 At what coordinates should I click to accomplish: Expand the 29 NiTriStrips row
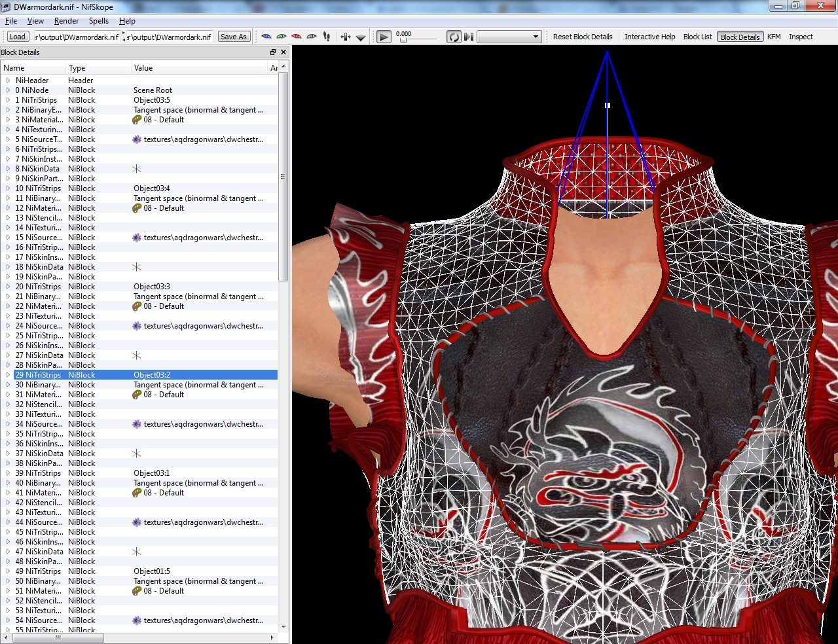pos(8,375)
